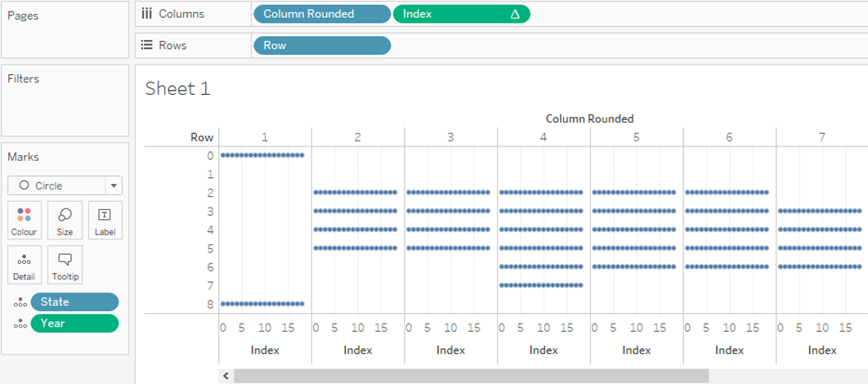This screenshot has width=868, height=384.
Task: Open the Colour marks card
Action: point(24,220)
